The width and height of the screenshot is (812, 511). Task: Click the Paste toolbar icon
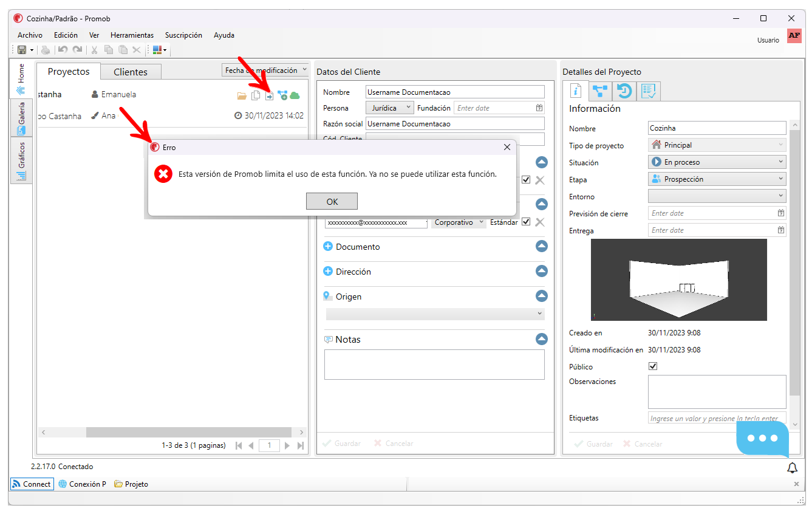pyautogui.click(x=123, y=50)
